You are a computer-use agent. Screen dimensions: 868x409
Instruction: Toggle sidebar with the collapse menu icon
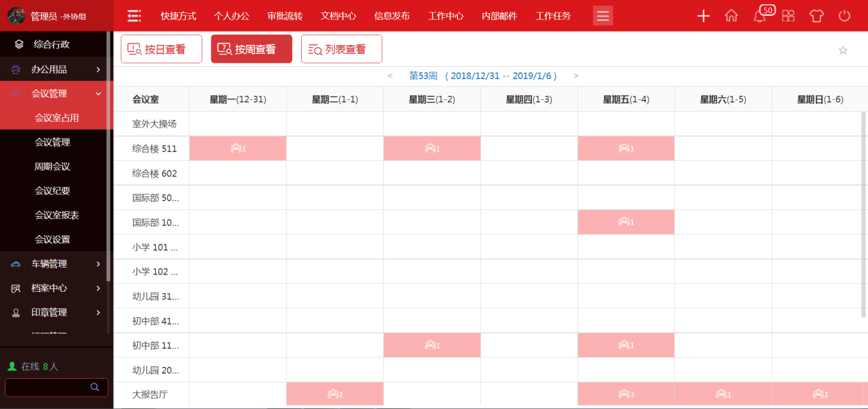tap(134, 16)
